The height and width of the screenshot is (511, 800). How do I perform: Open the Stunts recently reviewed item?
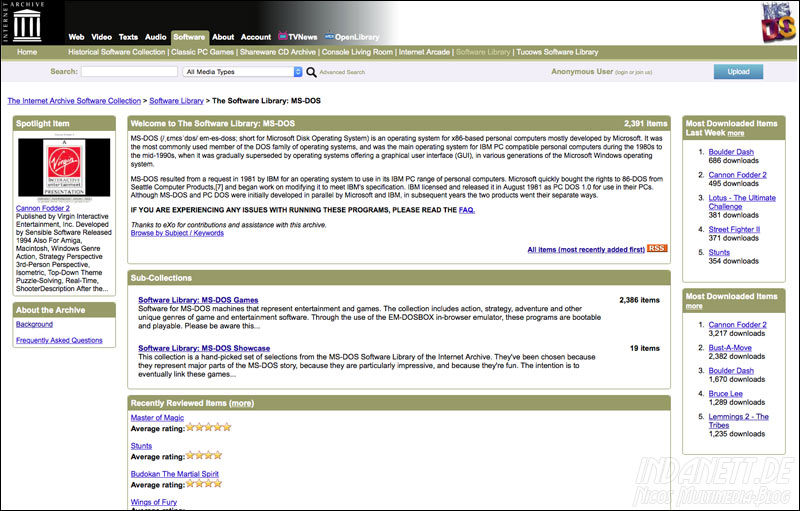point(141,446)
